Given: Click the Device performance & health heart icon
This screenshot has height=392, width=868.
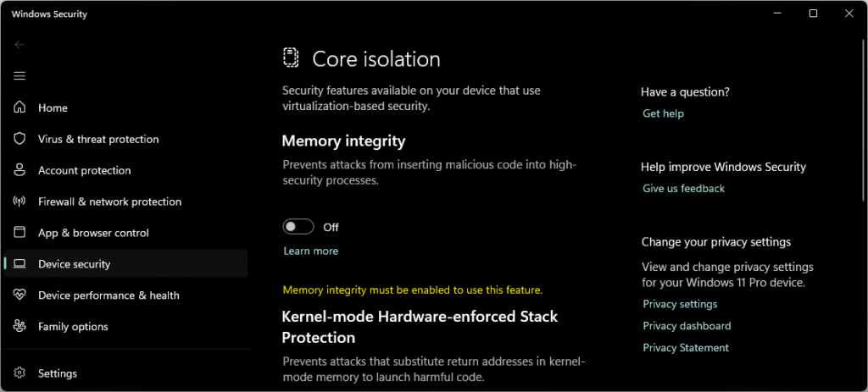Looking at the screenshot, I should pyautogui.click(x=19, y=295).
